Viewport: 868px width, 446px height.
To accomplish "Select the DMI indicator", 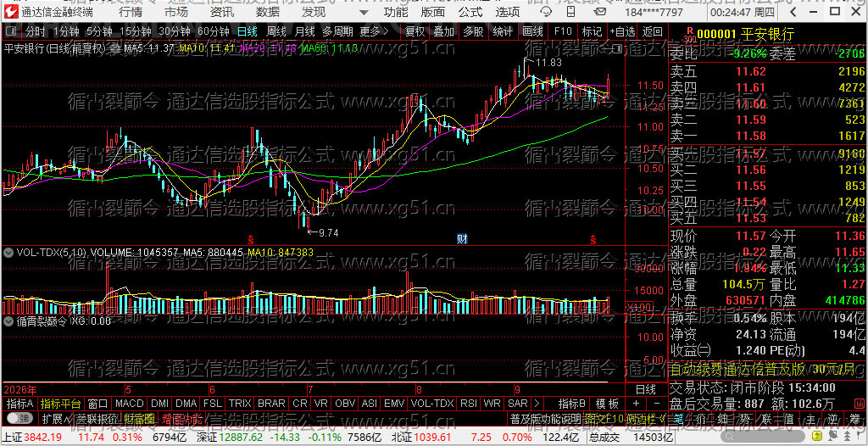I will (x=160, y=404).
